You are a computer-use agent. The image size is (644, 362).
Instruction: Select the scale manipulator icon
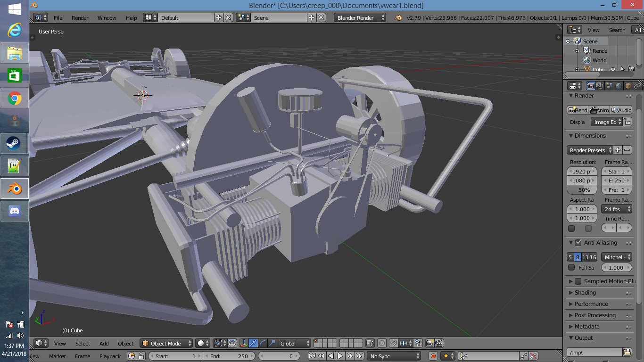point(272,343)
